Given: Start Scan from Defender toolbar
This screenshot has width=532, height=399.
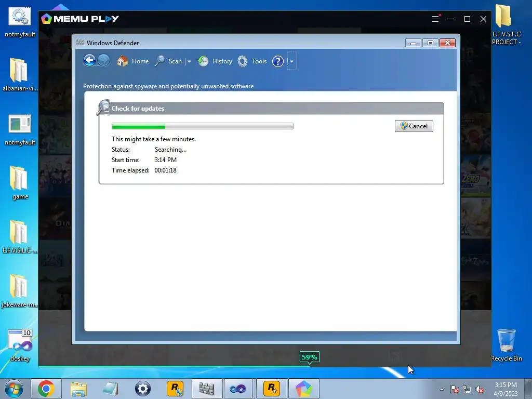Looking at the screenshot, I should tap(169, 61).
